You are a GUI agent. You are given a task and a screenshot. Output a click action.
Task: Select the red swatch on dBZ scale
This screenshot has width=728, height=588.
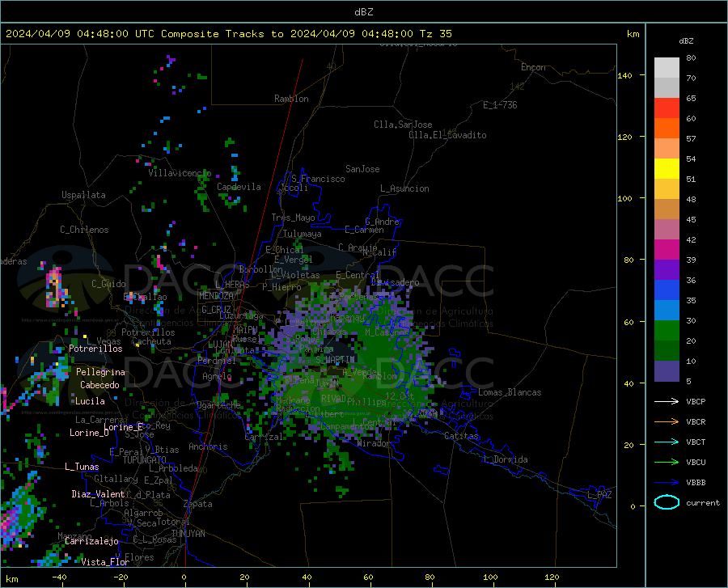[667, 108]
